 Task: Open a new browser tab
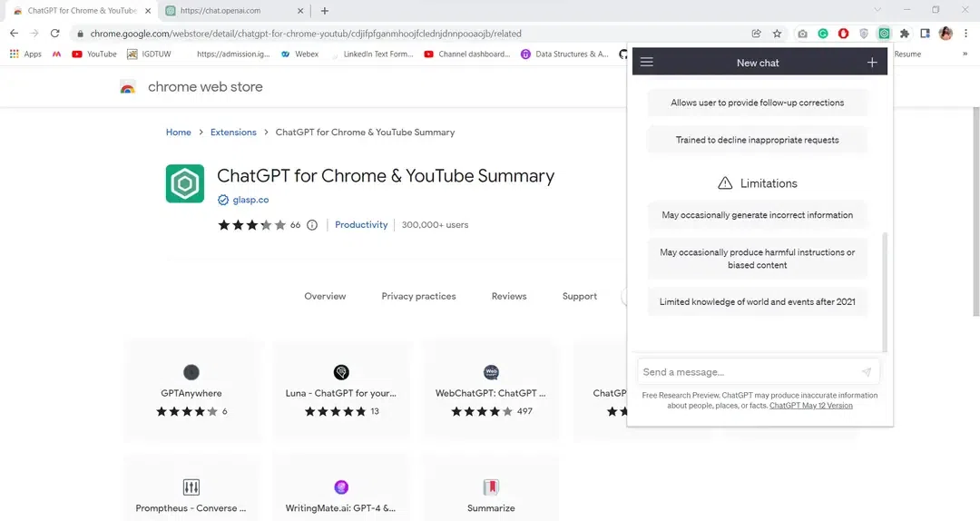pos(324,11)
